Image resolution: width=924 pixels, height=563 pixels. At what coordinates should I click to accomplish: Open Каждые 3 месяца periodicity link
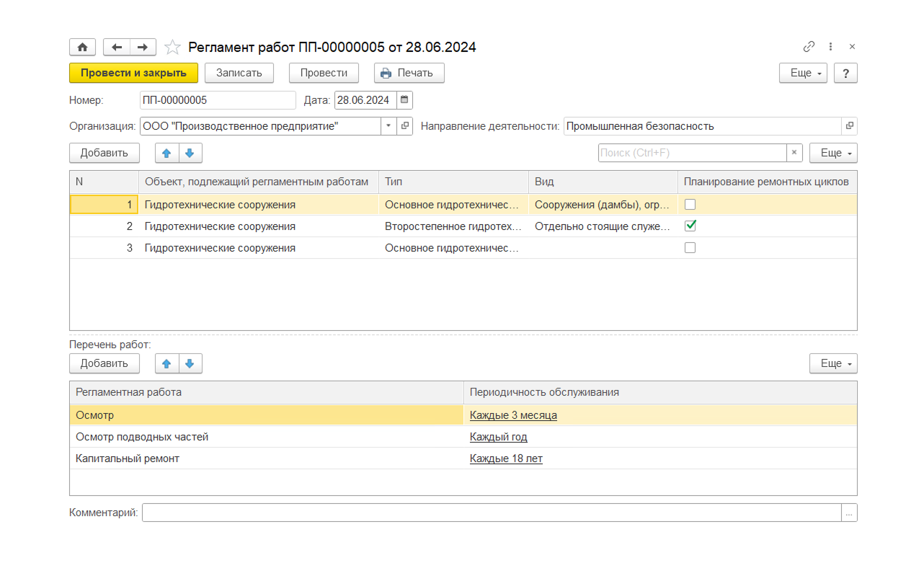click(513, 415)
